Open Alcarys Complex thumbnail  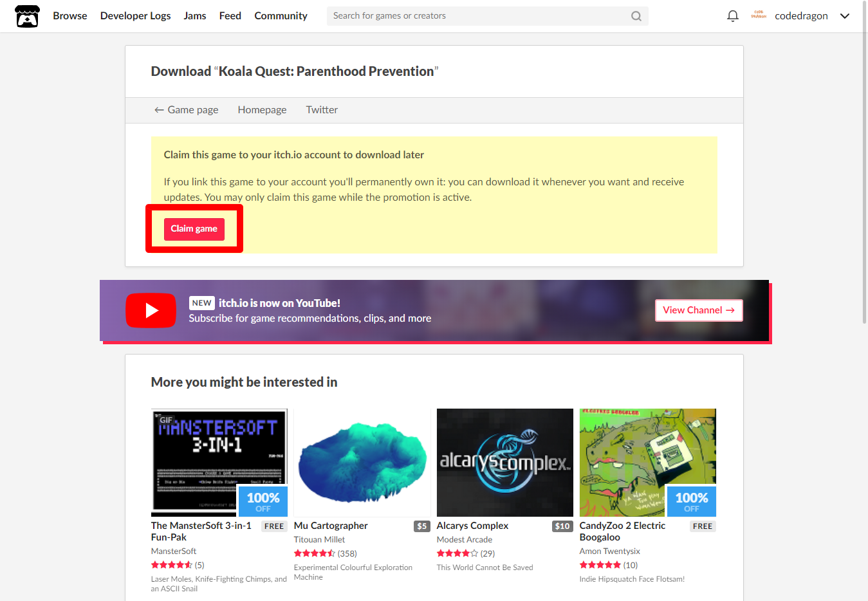tap(504, 463)
